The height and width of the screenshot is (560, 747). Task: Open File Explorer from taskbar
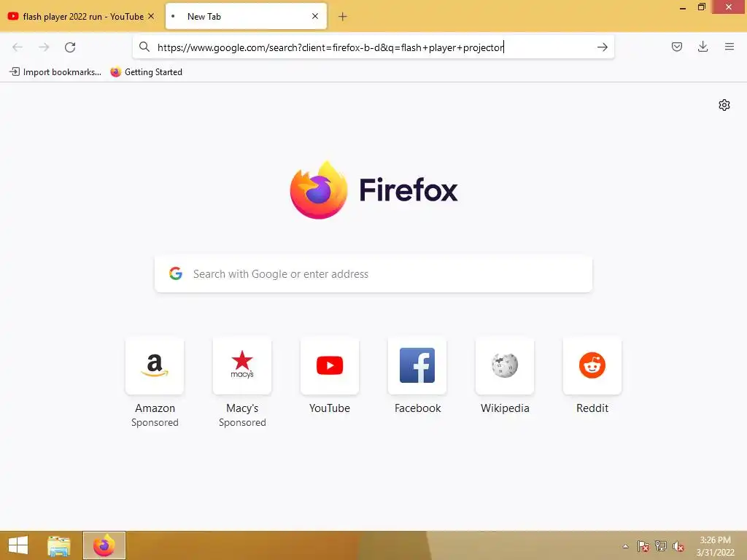[59, 545]
